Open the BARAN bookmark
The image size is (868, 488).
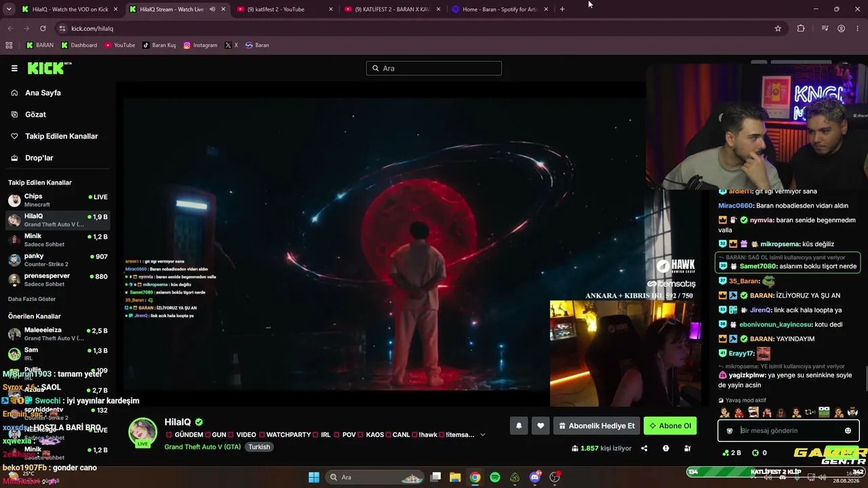click(x=40, y=45)
